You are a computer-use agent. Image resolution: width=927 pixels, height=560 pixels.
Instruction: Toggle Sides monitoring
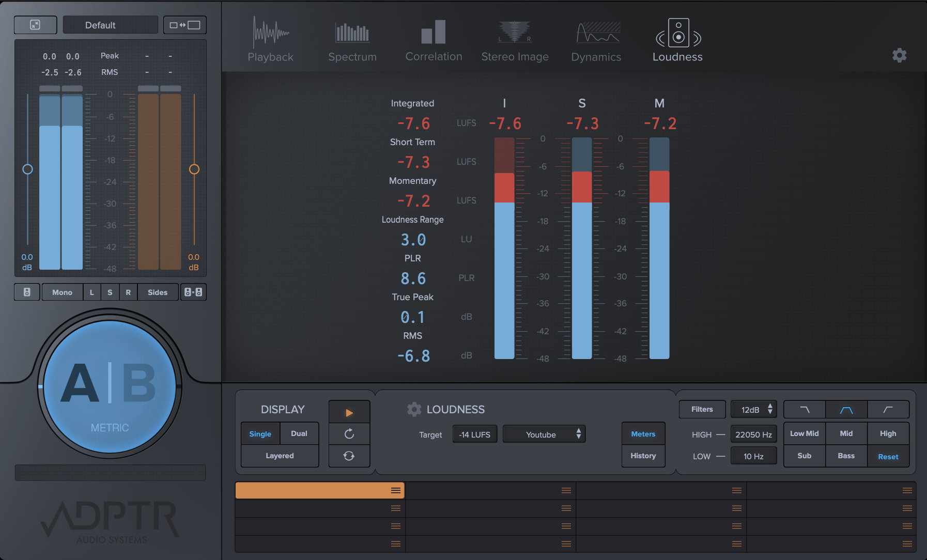pos(158,292)
